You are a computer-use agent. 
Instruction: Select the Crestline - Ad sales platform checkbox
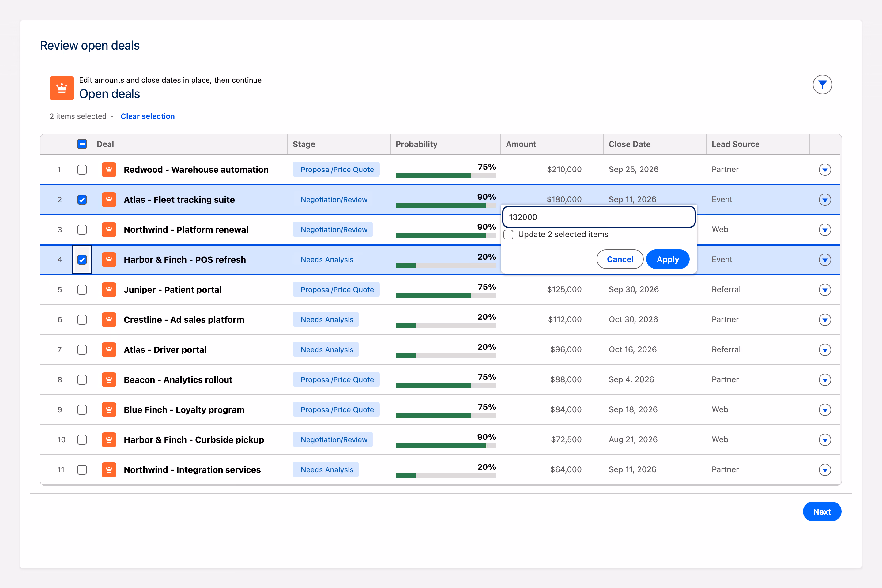(82, 319)
